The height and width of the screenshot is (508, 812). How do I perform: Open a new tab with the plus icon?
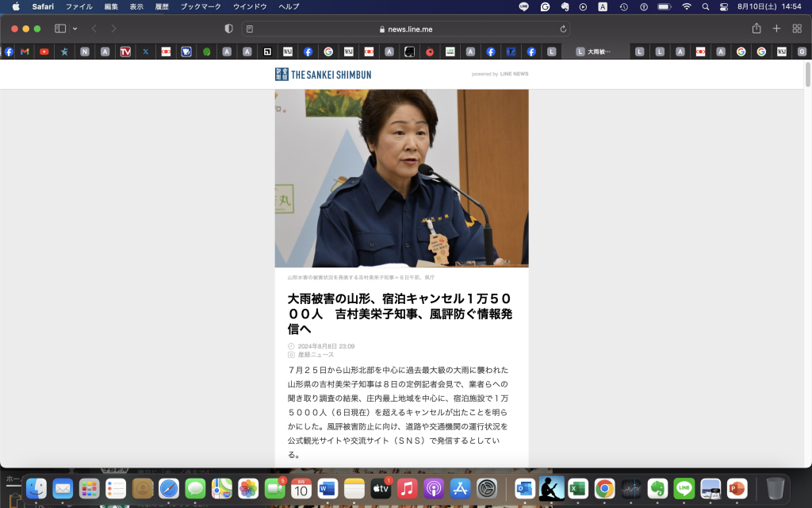pyautogui.click(x=776, y=29)
